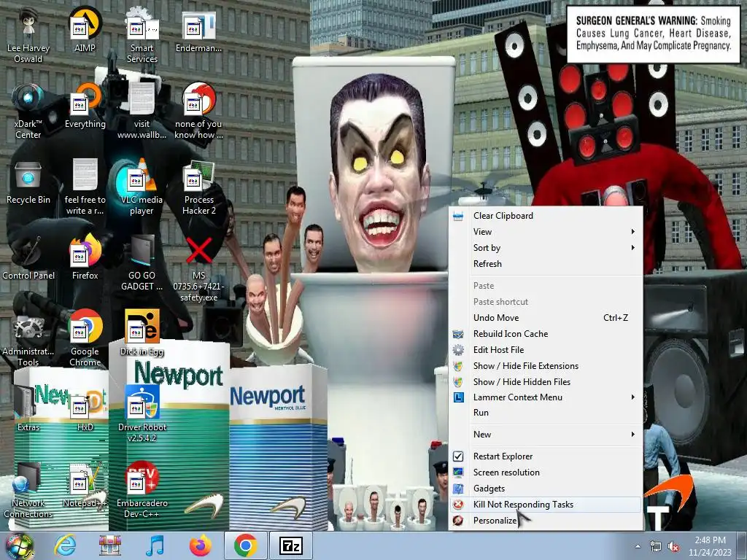Screen dimensions: 747x560
Task: Open the network tray icon
Action: coord(656,547)
